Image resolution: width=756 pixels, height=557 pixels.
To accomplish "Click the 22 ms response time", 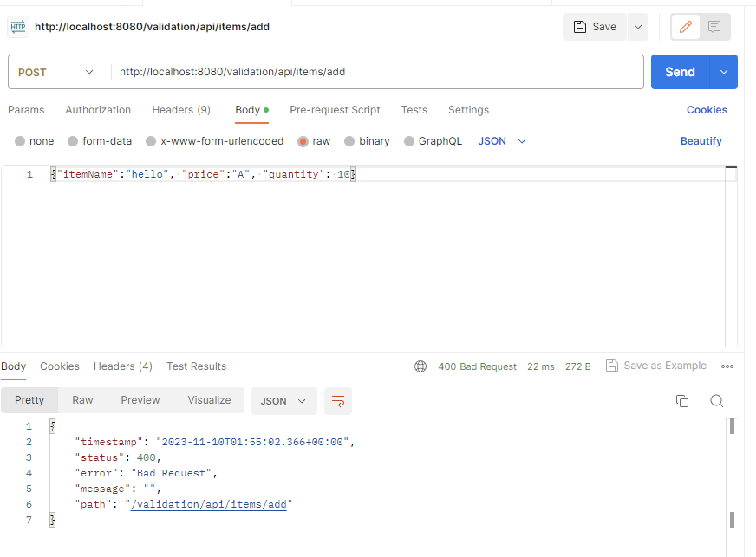I will (x=540, y=366).
